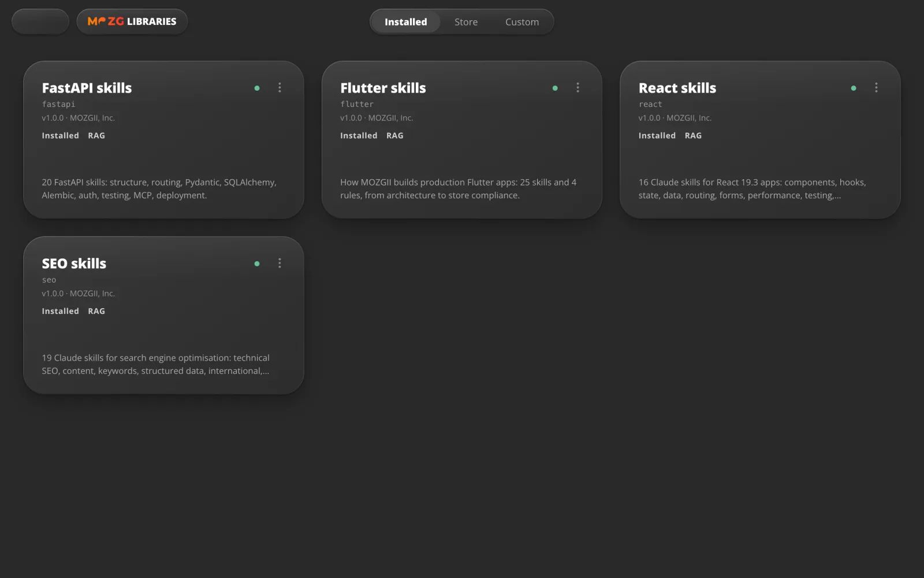Click the Installed tag on SEO skills card
Screen dimensions: 924x578
tap(60, 311)
